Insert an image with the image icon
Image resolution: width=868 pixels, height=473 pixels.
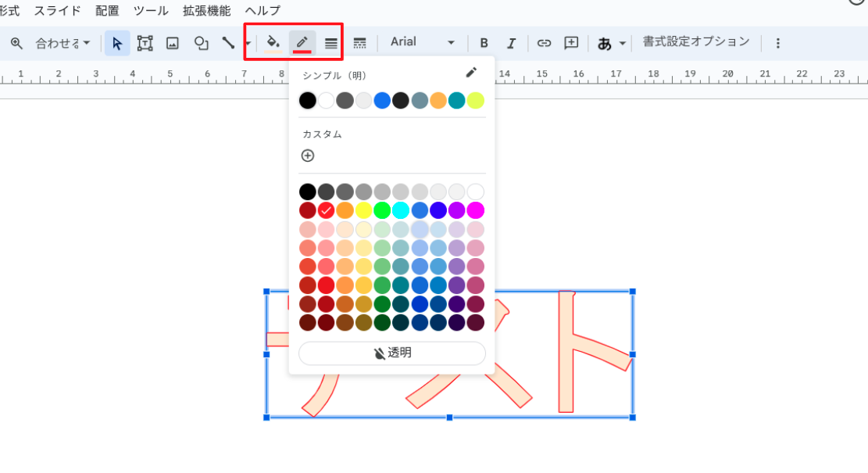point(173,43)
